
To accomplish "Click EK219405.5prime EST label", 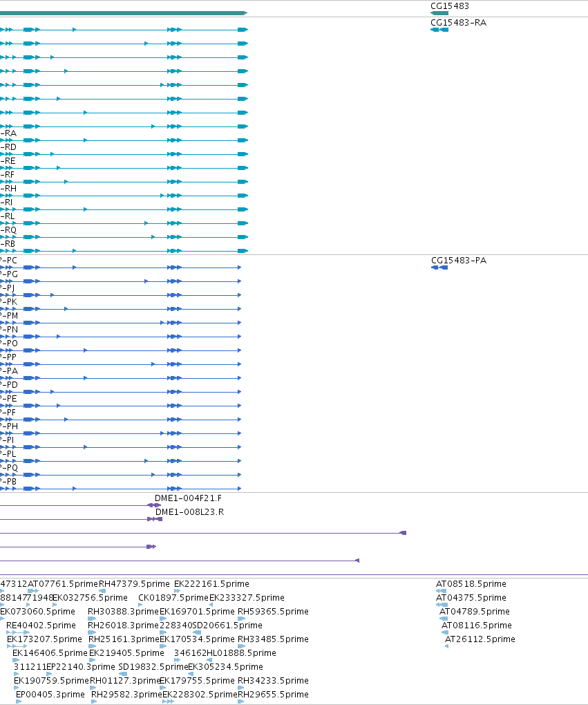I will (x=126, y=653).
